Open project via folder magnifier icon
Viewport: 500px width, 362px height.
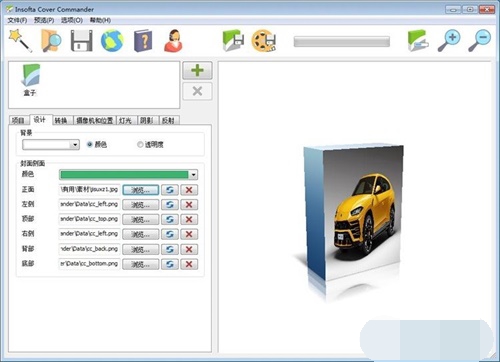[x=51, y=40]
